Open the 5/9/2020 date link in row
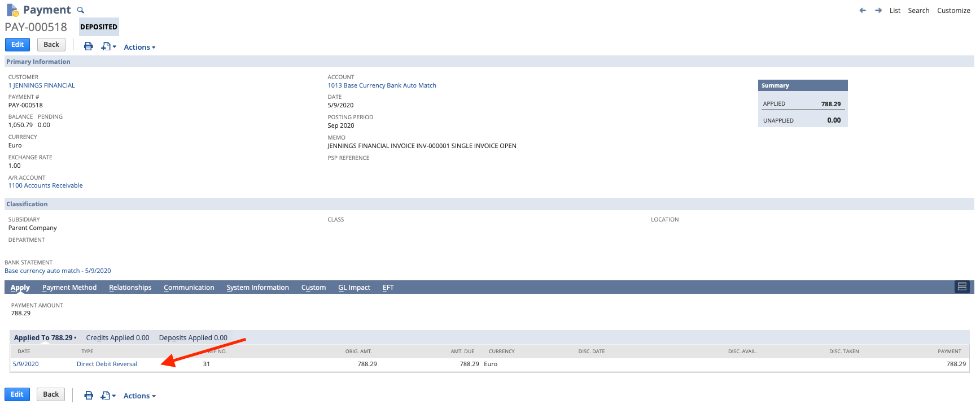The width and height of the screenshot is (980, 408). pyautogui.click(x=26, y=364)
